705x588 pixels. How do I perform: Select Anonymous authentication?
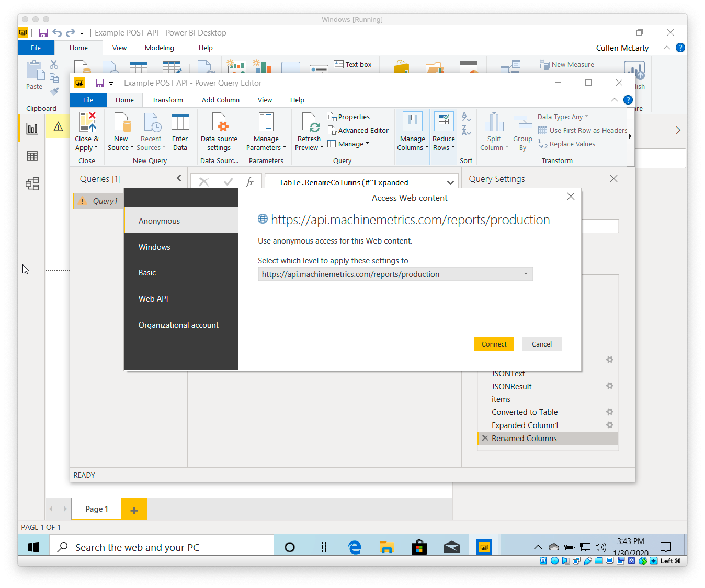[181, 221]
